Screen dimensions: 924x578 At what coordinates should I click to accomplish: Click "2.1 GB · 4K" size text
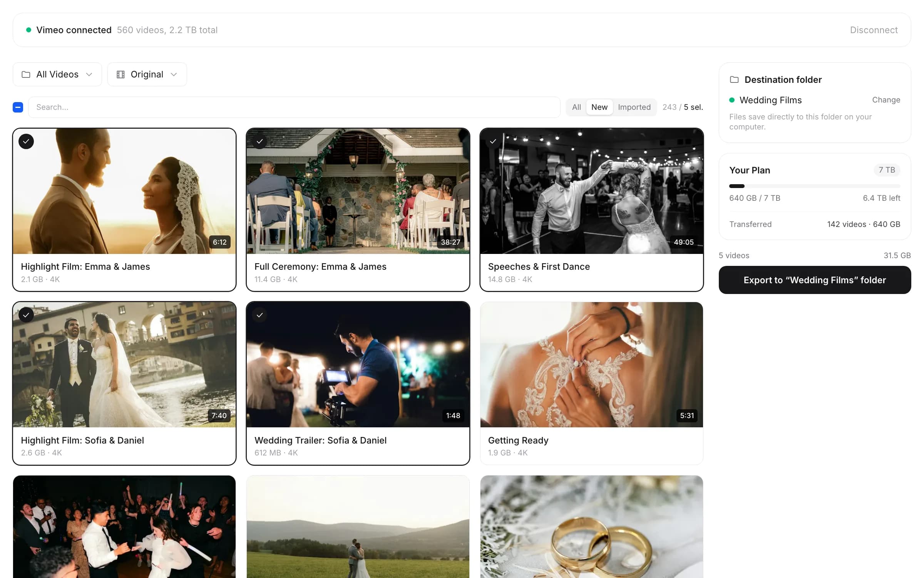[x=40, y=279]
